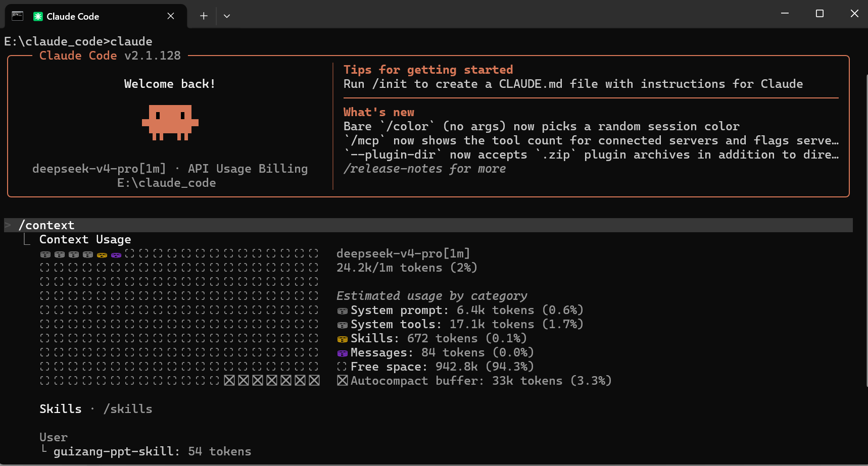
Task: Select the Claude Code tab
Action: point(95,16)
